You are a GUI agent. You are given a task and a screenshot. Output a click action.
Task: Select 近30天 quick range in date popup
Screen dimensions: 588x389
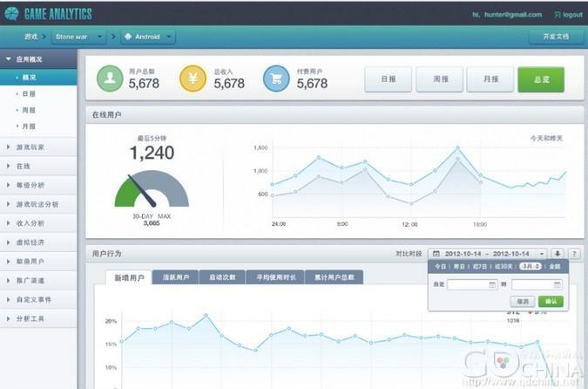(504, 266)
